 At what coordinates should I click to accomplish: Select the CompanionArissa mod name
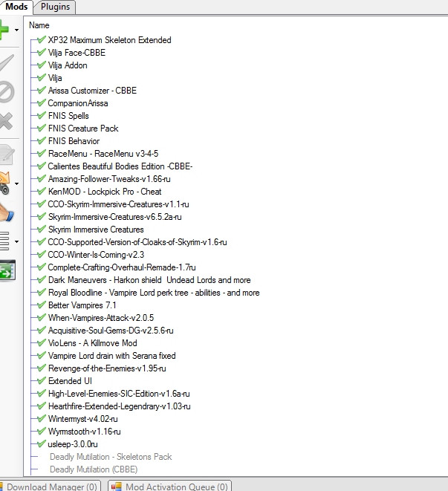78,103
